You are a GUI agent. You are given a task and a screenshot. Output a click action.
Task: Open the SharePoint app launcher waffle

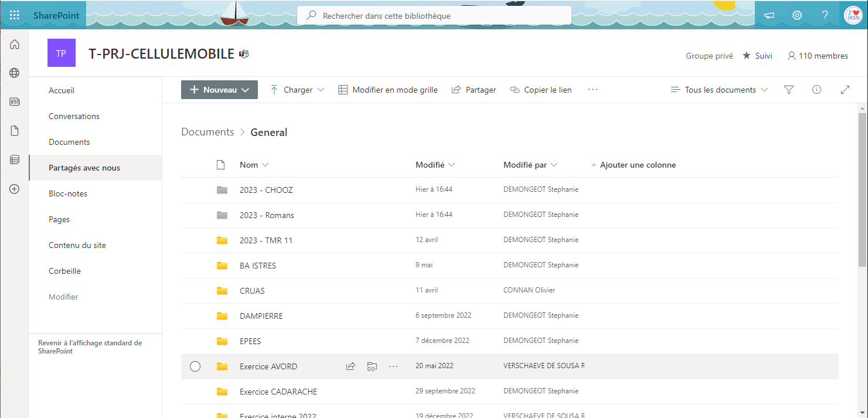coord(14,15)
